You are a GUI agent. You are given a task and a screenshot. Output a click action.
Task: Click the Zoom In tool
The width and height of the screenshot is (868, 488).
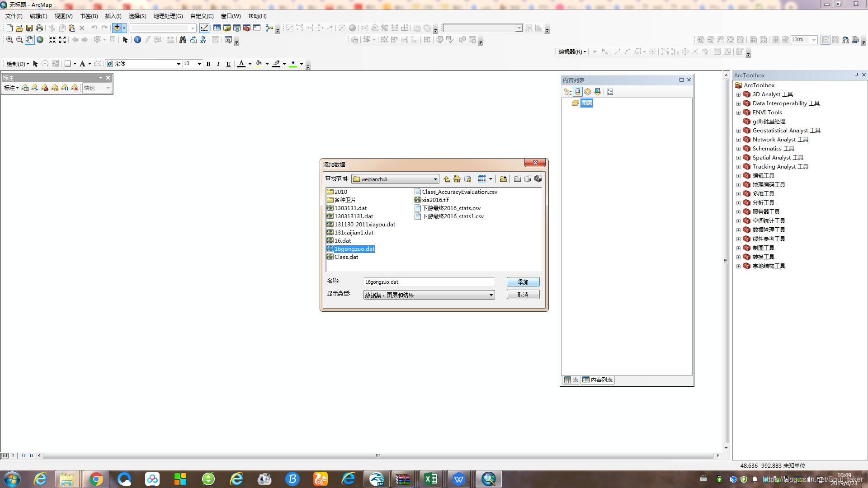click(9, 40)
